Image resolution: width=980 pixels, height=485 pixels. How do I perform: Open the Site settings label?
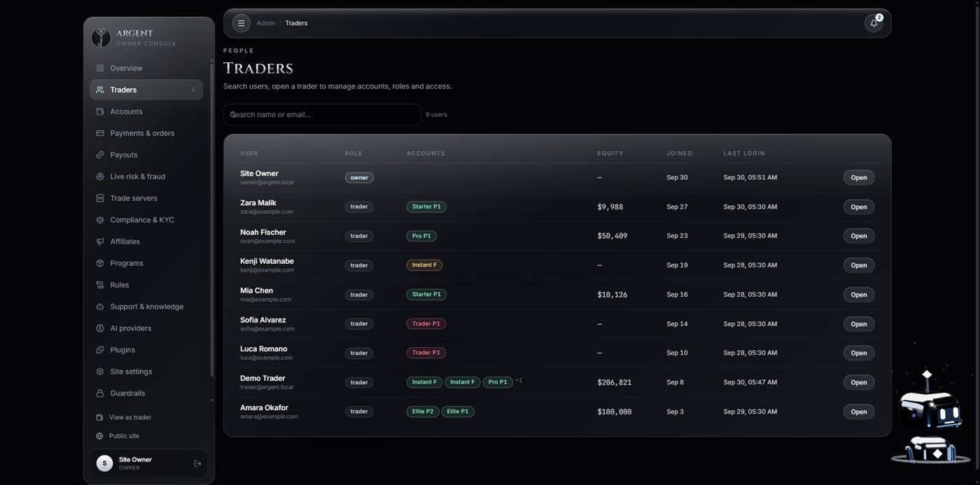pos(131,372)
